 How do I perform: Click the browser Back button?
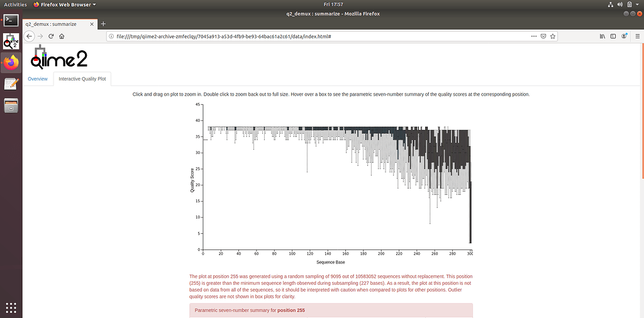tap(30, 36)
